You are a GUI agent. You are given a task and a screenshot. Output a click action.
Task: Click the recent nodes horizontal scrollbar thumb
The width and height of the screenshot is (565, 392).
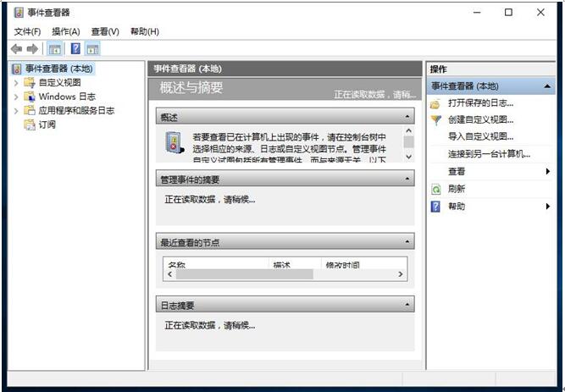tap(244, 274)
